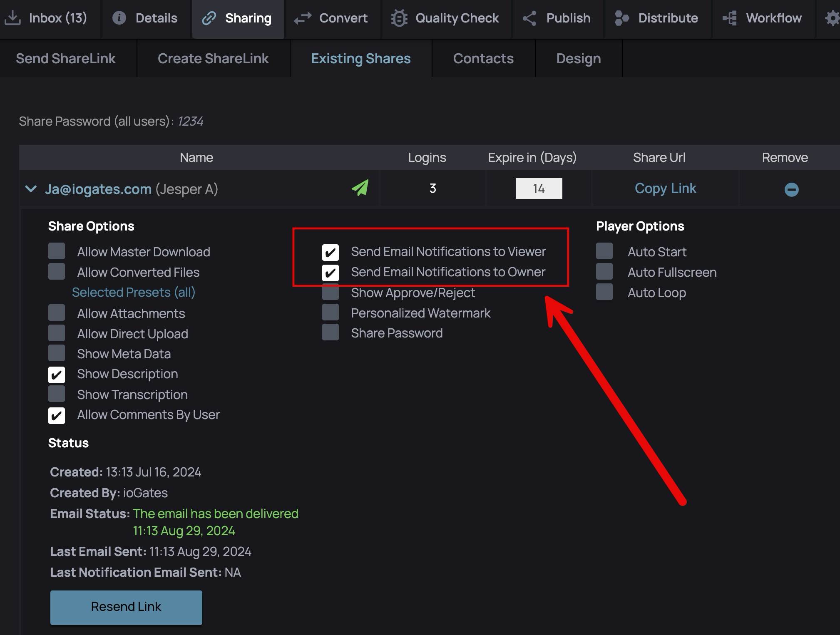Switch to Create ShareLink tab
Screen dimensions: 840x635
(x=213, y=59)
